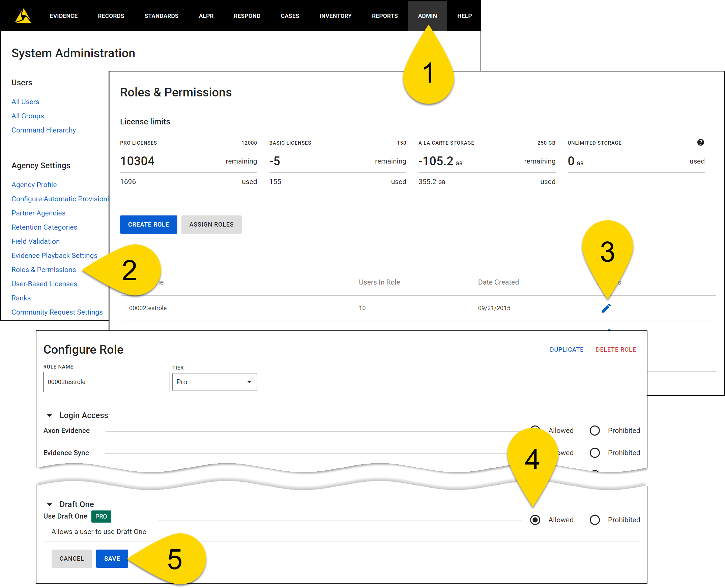Open the Command Hierarchy link

(43, 130)
